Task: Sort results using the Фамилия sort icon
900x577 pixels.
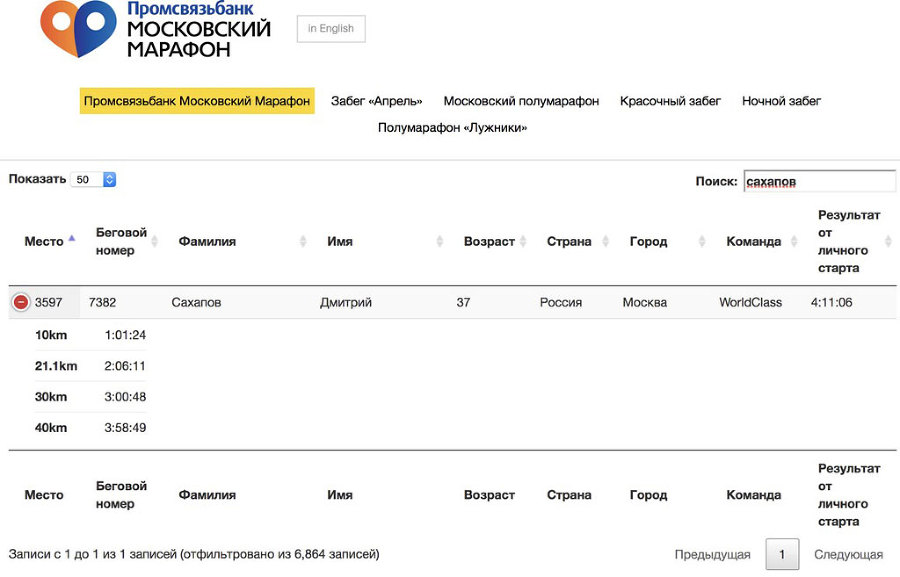Action: point(302,240)
